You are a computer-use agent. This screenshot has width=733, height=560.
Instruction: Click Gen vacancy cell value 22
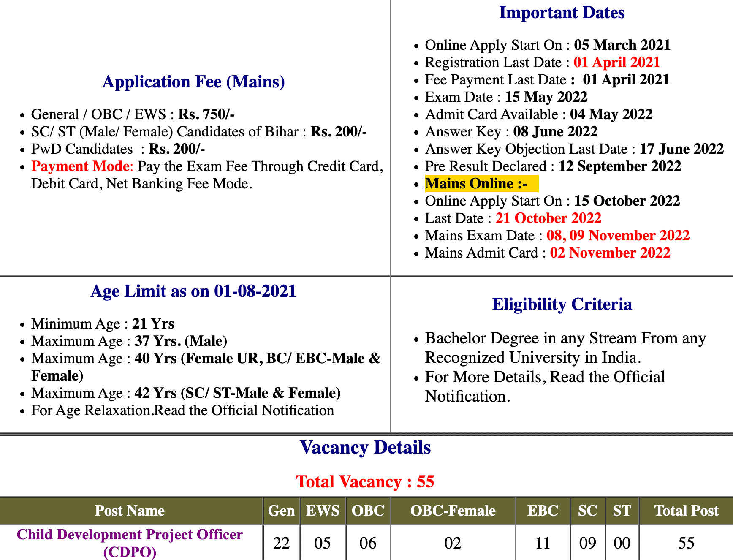(x=282, y=543)
